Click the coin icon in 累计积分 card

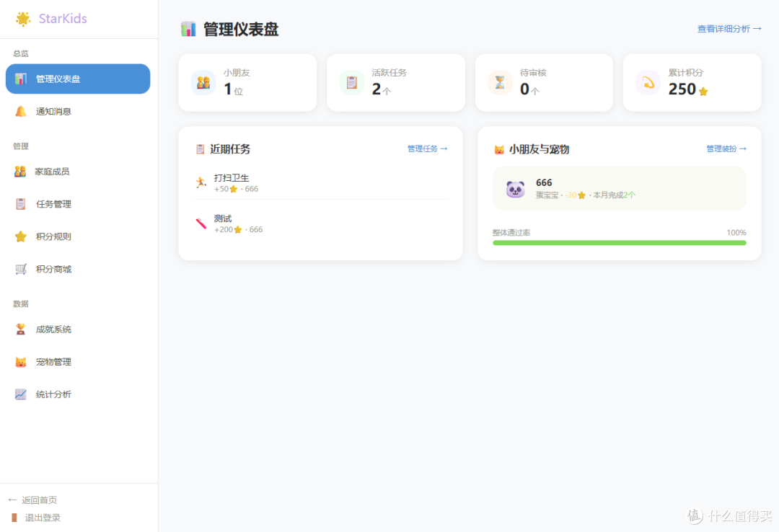(x=648, y=82)
